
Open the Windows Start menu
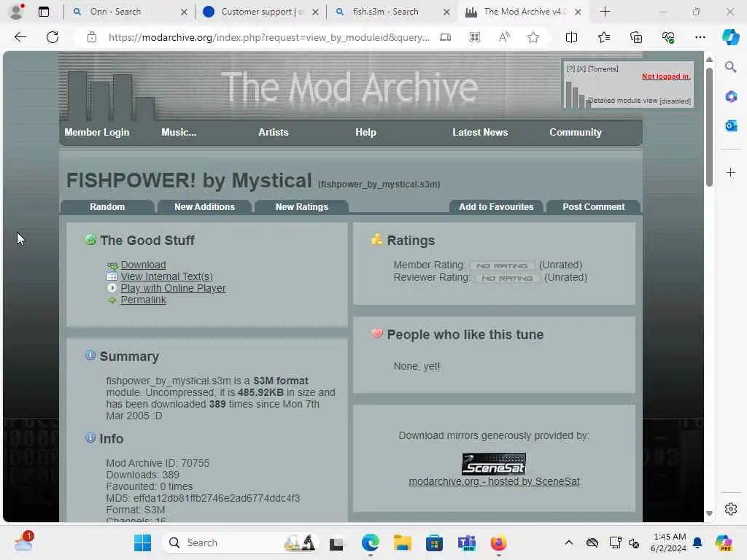(x=142, y=542)
